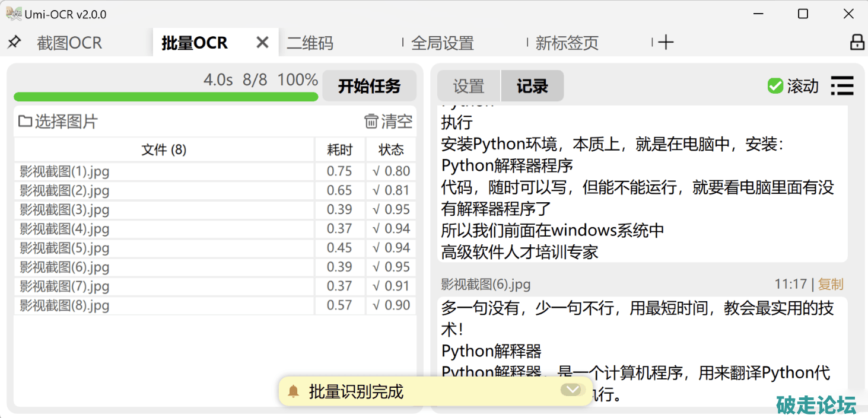Toggle the 滚动 checkbox
The height and width of the screenshot is (418, 868).
click(775, 86)
